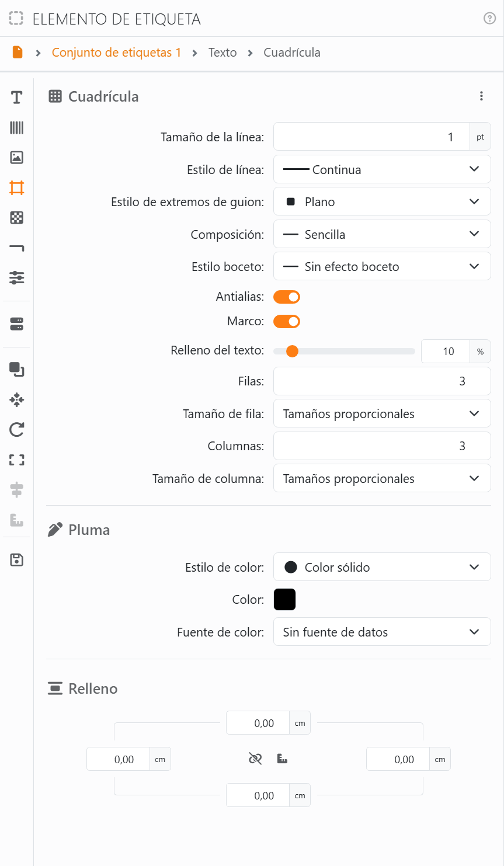Go to Texto breadcrumb item

[x=223, y=53]
